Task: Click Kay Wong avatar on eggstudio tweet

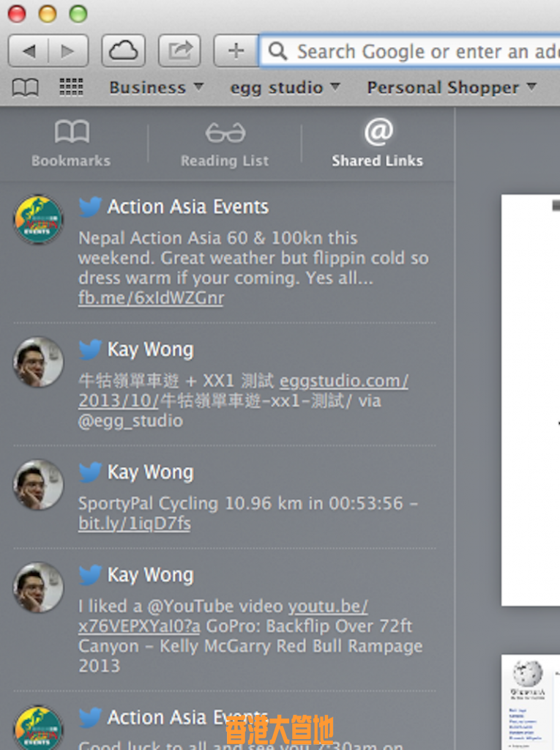Action: click(38, 362)
